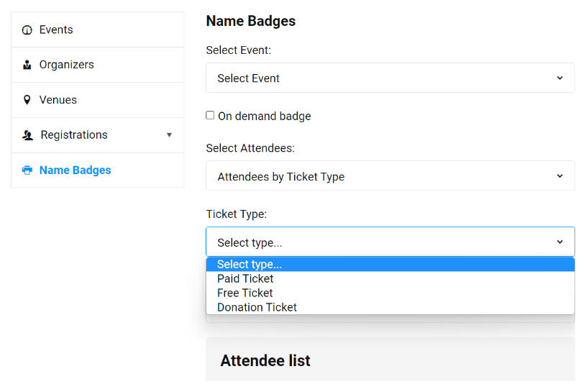Expand the Registrations submenu arrow
Viewport: 586px width, 392px height.
(169, 135)
